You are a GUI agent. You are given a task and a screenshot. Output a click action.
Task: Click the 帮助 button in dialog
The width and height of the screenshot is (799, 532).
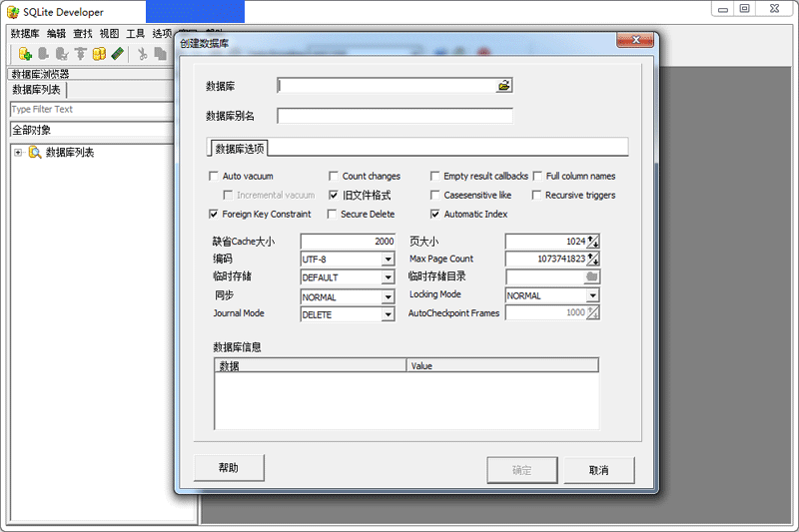229,468
